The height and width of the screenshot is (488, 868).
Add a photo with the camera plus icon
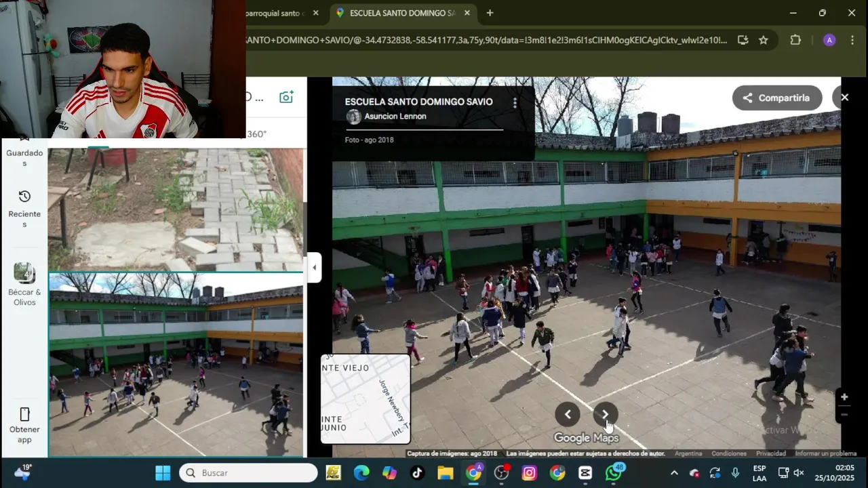286,97
